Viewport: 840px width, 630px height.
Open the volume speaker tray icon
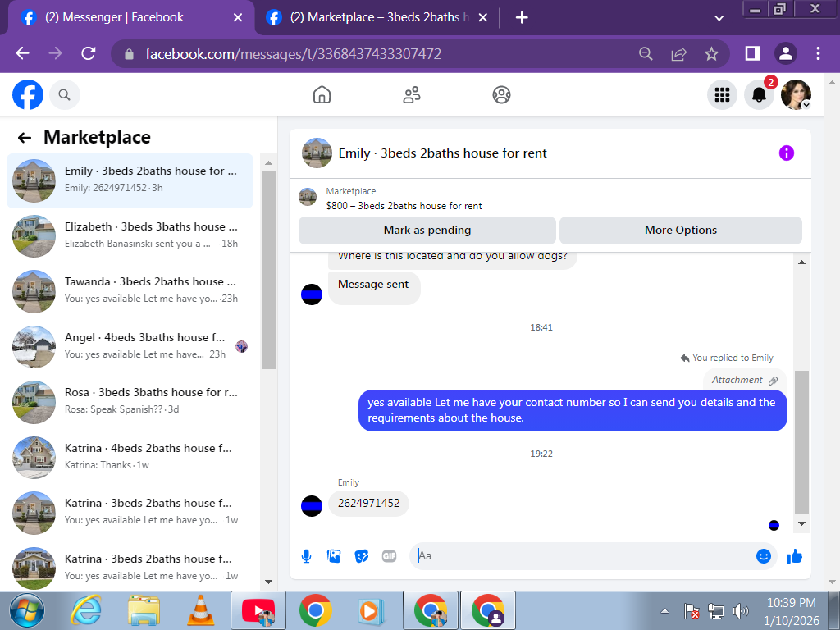[741, 611]
